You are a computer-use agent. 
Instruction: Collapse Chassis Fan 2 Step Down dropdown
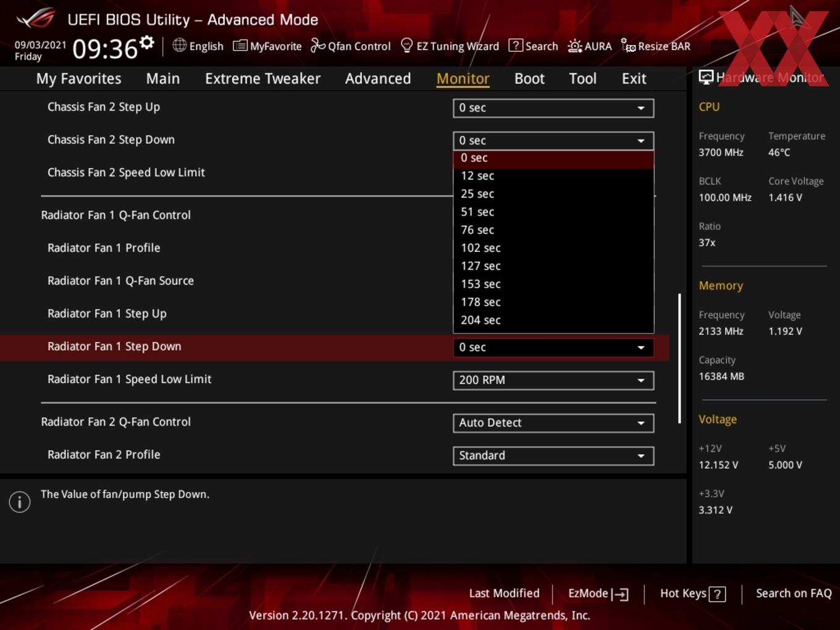click(553, 140)
